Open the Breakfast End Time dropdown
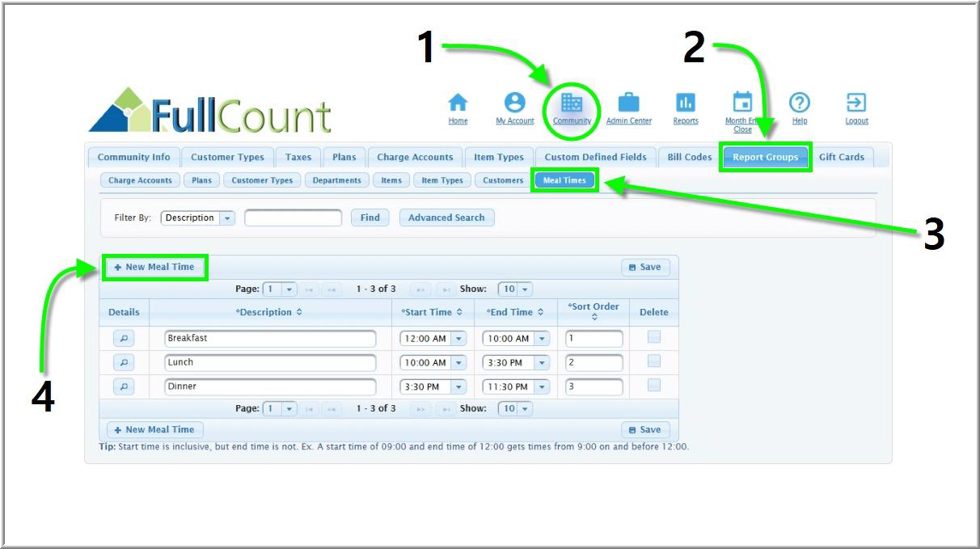The width and height of the screenshot is (980, 549). (x=542, y=339)
